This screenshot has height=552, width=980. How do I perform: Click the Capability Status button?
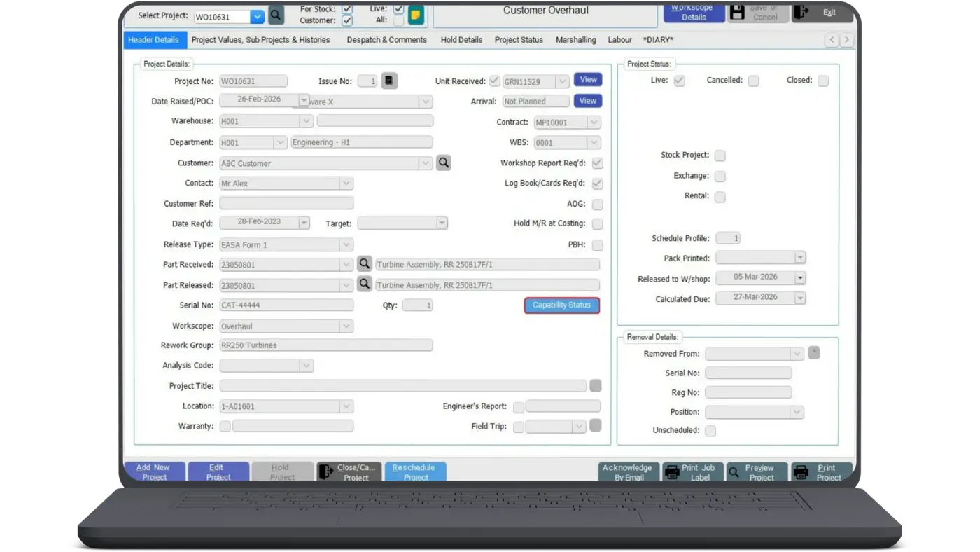pyautogui.click(x=561, y=305)
